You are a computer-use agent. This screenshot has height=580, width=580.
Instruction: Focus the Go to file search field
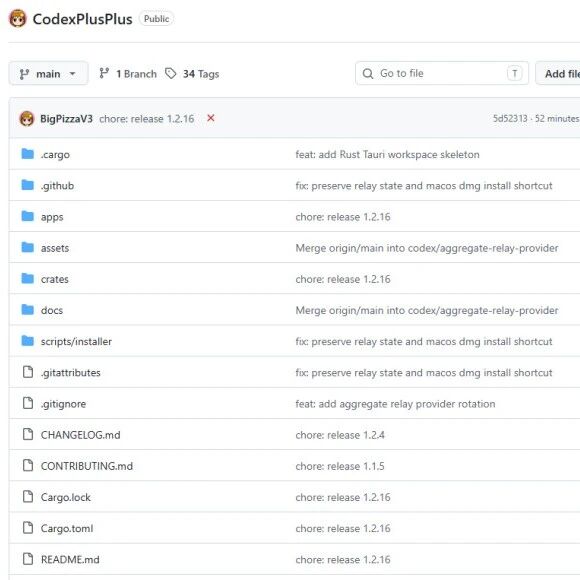[442, 73]
